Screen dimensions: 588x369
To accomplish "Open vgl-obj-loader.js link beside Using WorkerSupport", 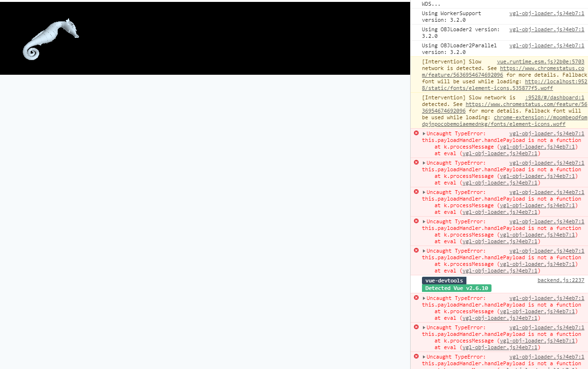I will pyautogui.click(x=546, y=14).
